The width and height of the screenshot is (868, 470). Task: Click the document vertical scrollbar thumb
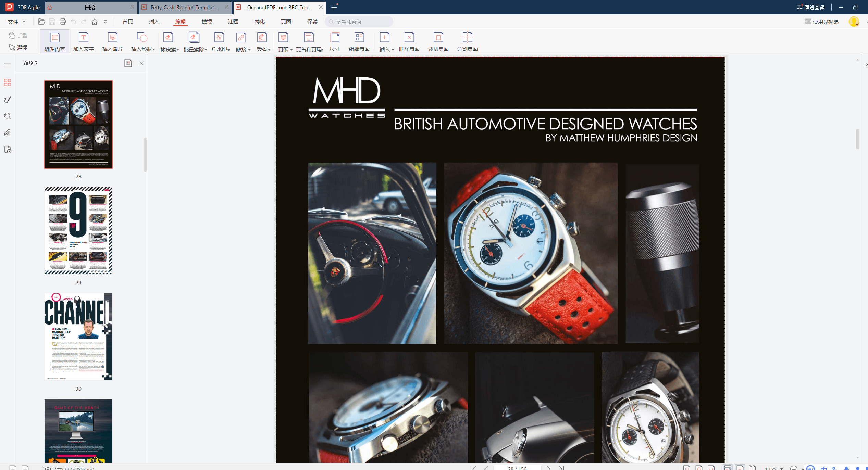pyautogui.click(x=858, y=139)
